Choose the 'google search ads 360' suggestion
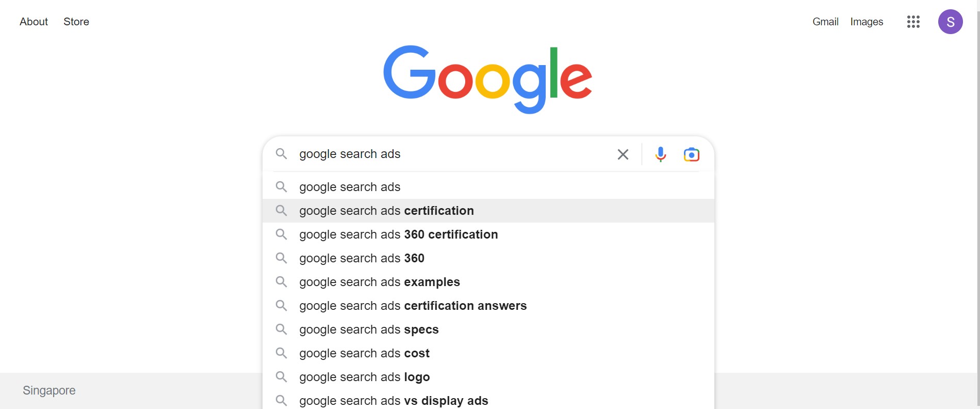The width and height of the screenshot is (980, 409). 488,258
